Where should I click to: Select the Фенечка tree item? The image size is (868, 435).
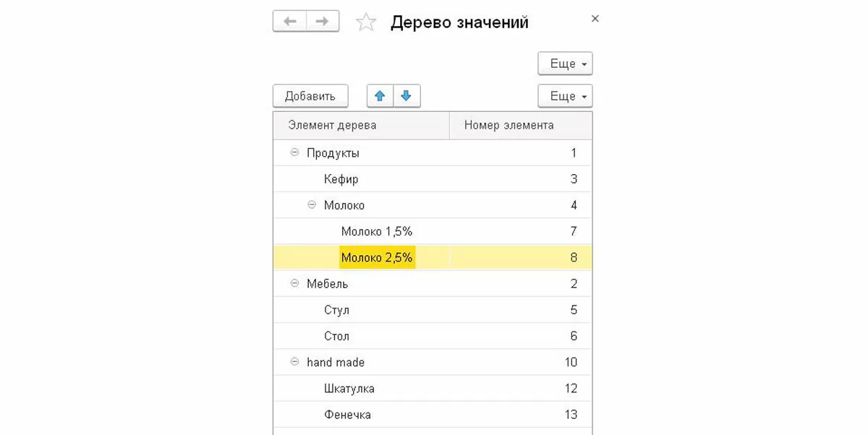point(348,415)
